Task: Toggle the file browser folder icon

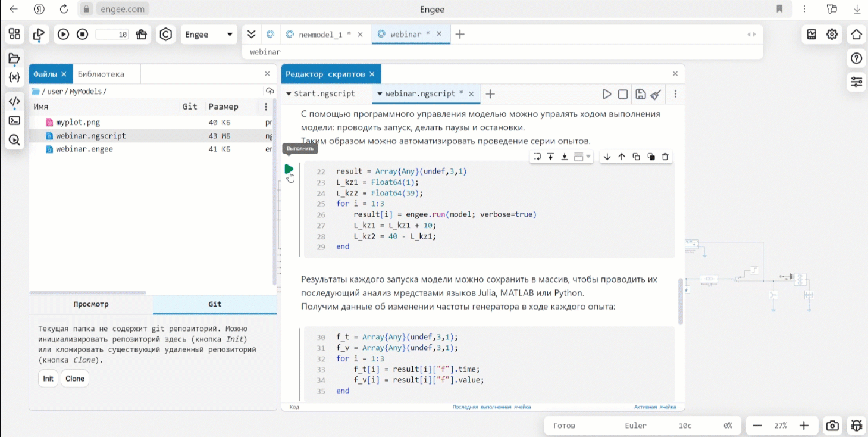Action: 14,58
